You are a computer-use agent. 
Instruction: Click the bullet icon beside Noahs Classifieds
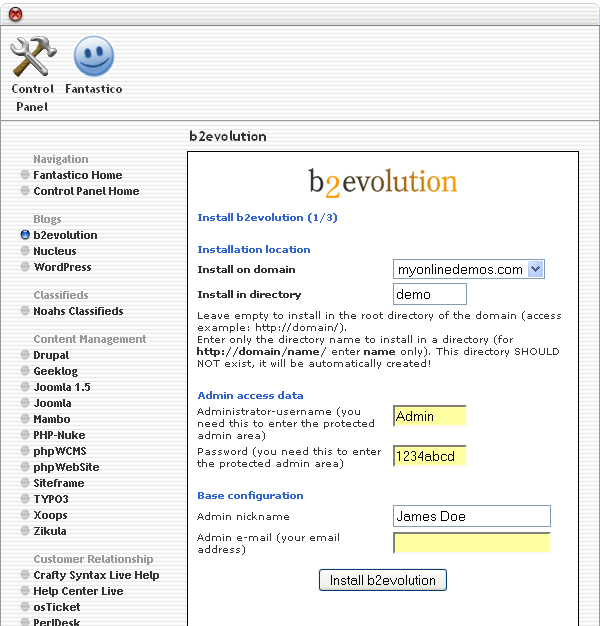point(25,311)
